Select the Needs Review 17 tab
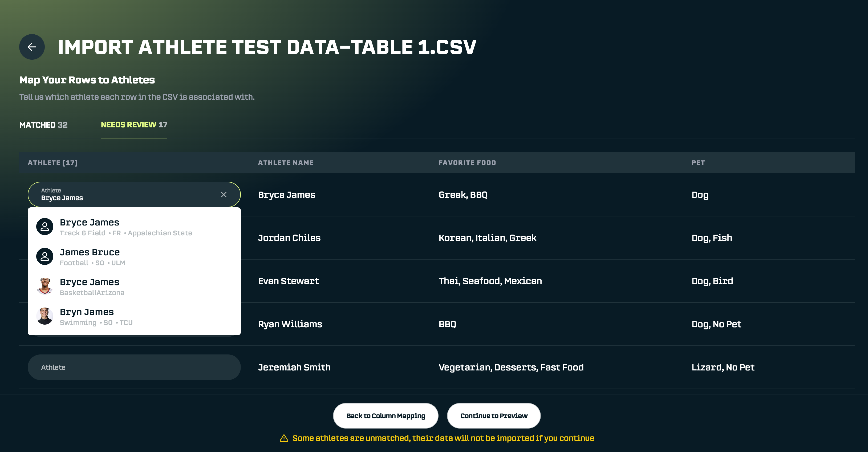868x452 pixels. 134,125
